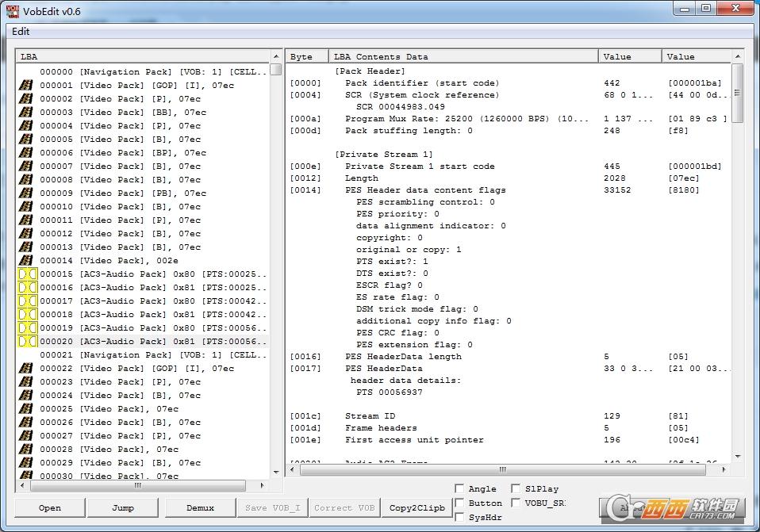Select row 000010 [Video Pack] [B]
Image resolution: width=760 pixels, height=532 pixels.
tap(121, 207)
